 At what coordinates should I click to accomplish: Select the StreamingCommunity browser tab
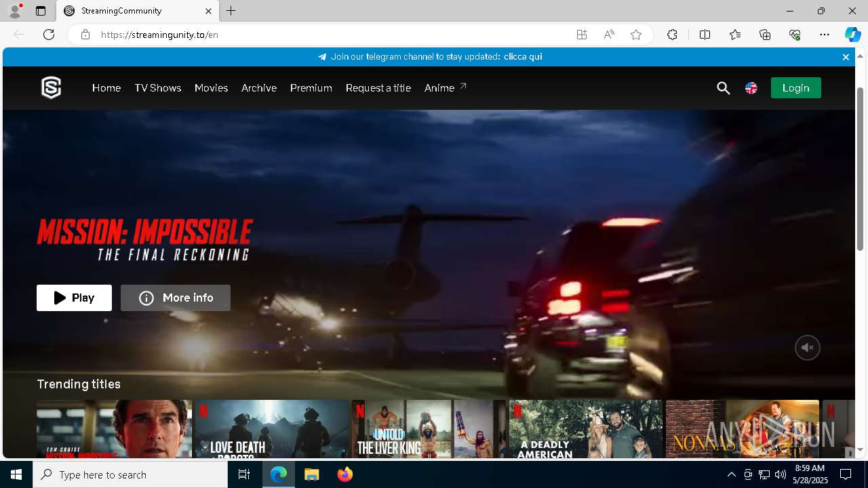coord(137,11)
